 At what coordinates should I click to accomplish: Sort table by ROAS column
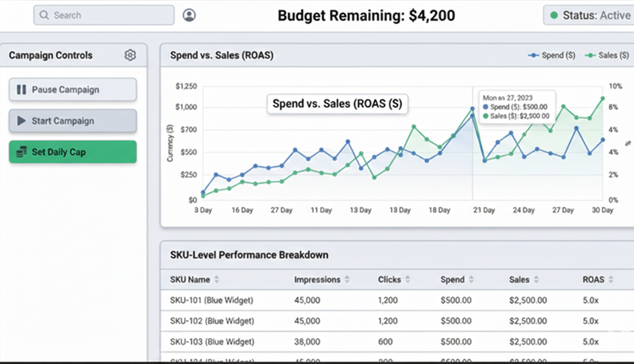coord(611,280)
